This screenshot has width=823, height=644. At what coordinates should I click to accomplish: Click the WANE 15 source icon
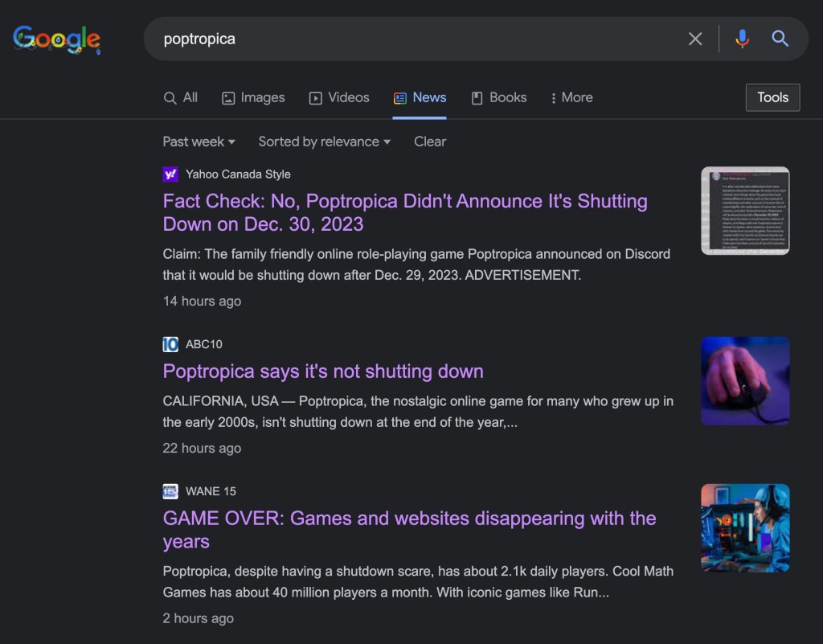170,491
